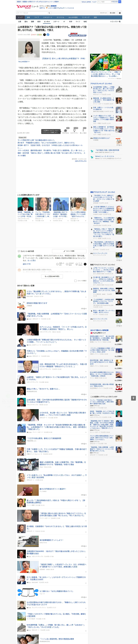Click the back-to-top arrow button
This screenshot has height=644, width=138.
tap(133, 398)
